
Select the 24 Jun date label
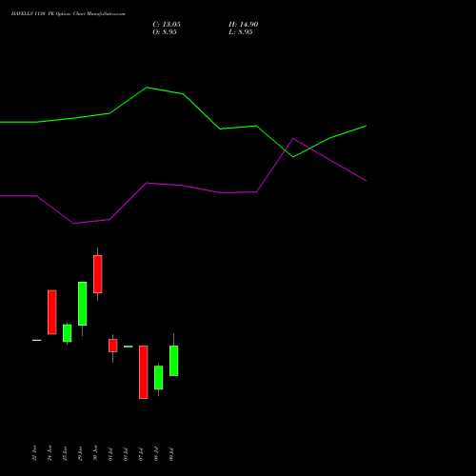click(x=50, y=453)
